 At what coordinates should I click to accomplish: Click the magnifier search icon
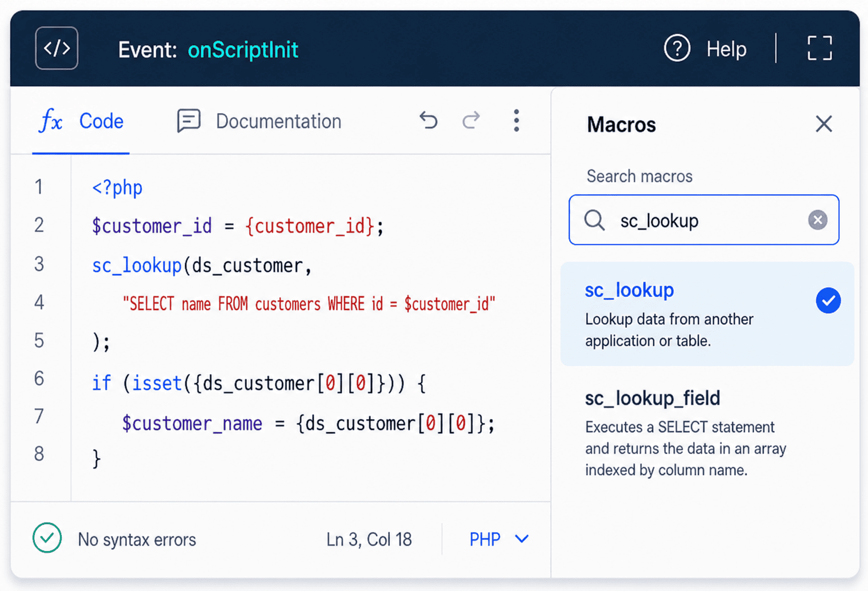tap(595, 220)
